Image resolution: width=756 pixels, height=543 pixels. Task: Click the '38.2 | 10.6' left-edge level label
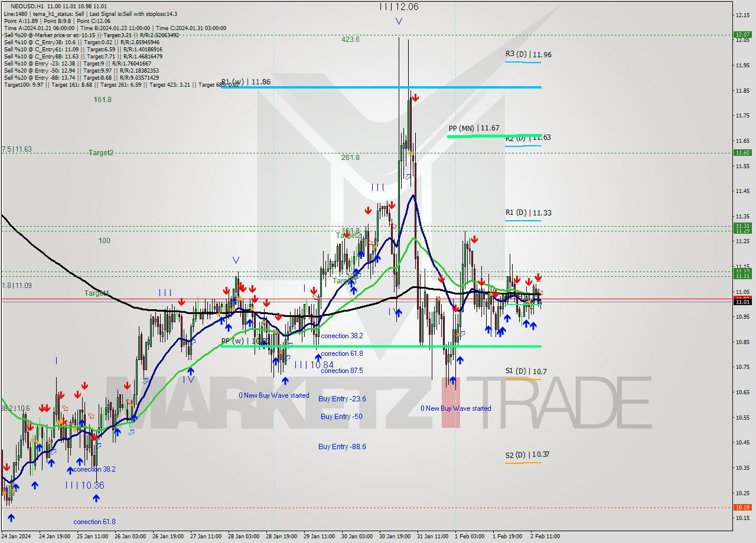pos(15,408)
